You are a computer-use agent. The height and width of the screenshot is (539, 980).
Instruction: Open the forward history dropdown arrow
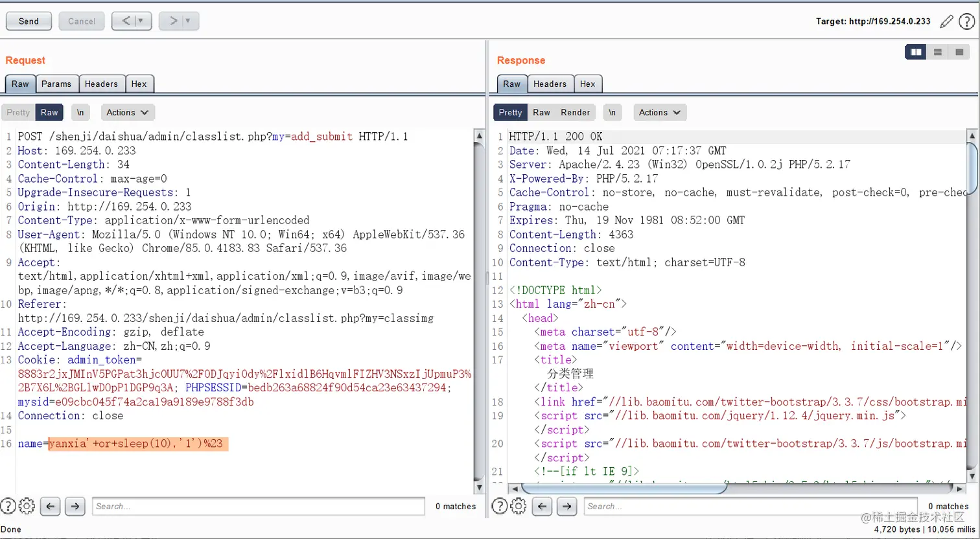click(x=189, y=21)
